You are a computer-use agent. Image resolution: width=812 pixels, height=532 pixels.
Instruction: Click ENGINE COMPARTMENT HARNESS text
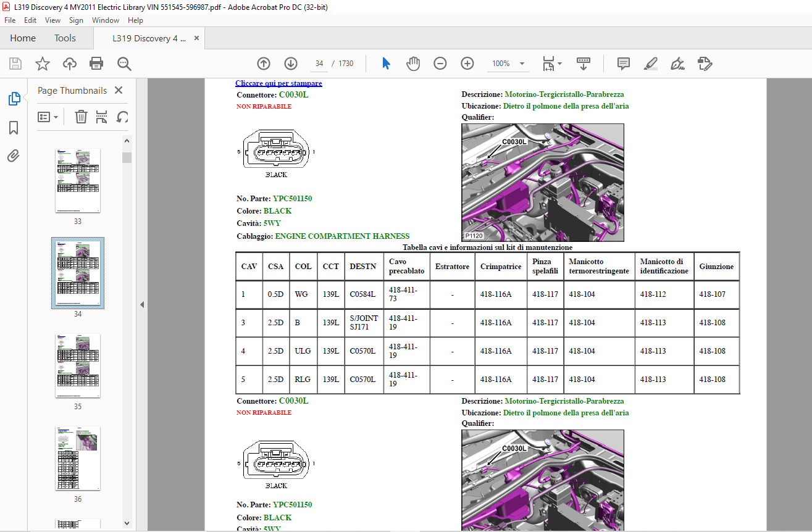tap(342, 236)
